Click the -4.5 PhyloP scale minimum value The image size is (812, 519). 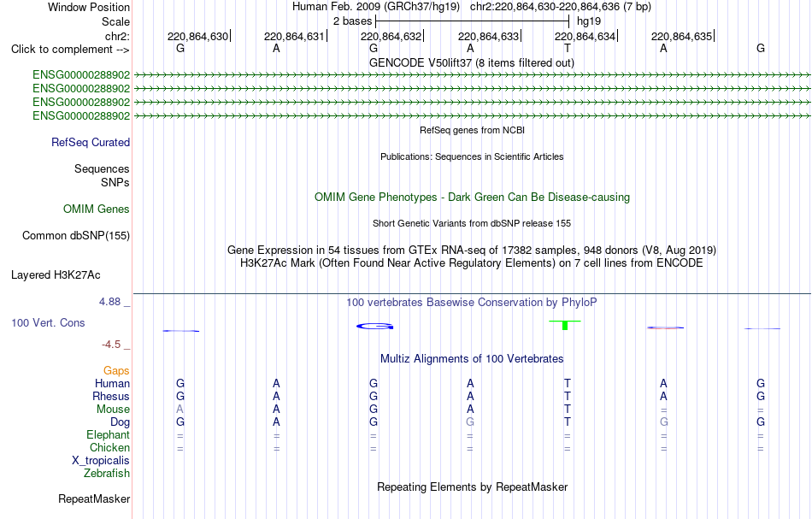(x=111, y=345)
